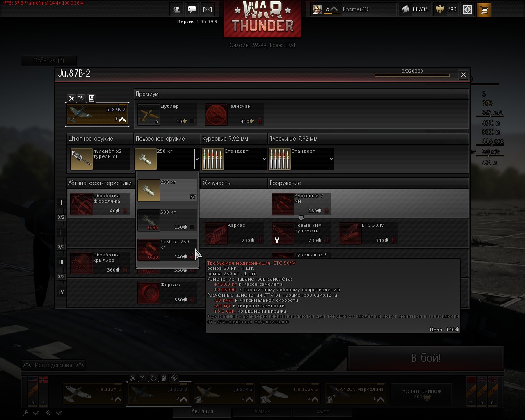Click the golden eagles balance 390
The width and height of the screenshot is (525, 420).
[446, 9]
